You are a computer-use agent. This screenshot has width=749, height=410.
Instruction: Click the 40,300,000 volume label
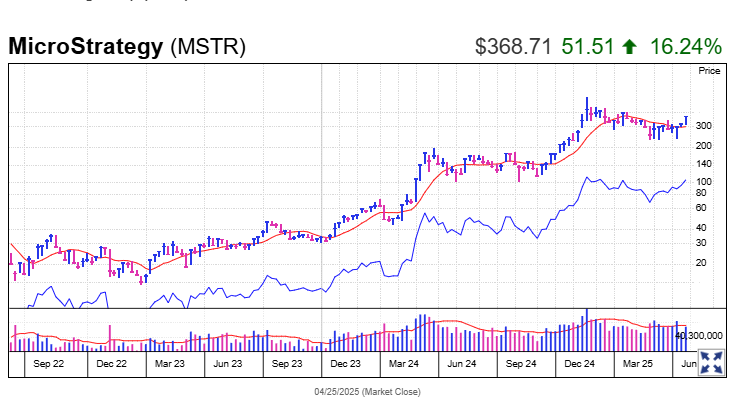699,335
